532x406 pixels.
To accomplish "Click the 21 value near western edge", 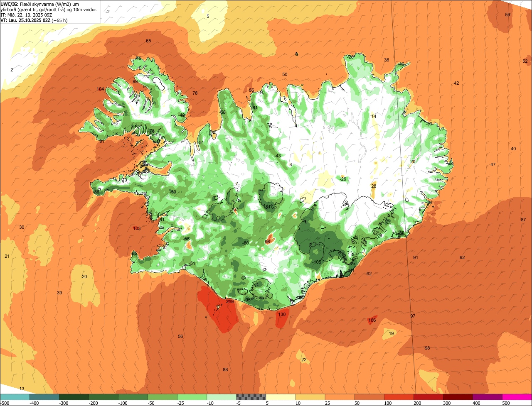I will tap(7, 256).
